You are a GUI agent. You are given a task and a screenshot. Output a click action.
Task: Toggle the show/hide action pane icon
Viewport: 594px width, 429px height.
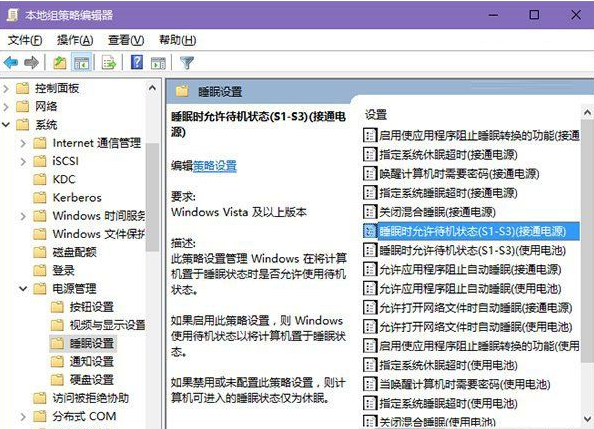pos(158,63)
